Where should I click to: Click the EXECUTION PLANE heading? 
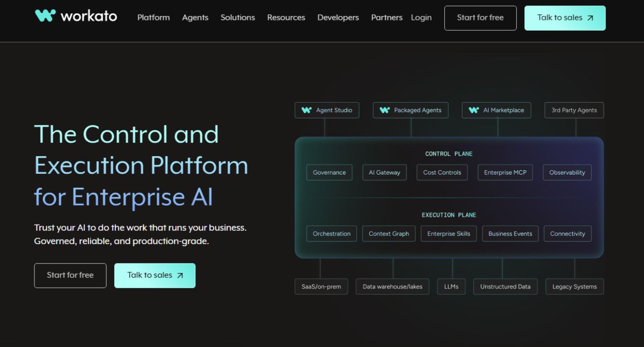(x=449, y=215)
